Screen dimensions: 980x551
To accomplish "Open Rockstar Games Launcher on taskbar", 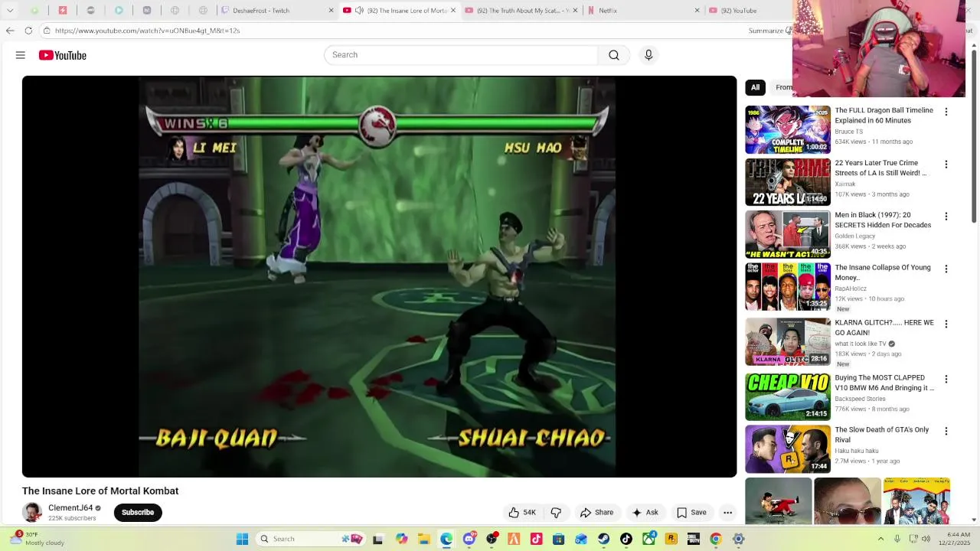I will point(671,539).
